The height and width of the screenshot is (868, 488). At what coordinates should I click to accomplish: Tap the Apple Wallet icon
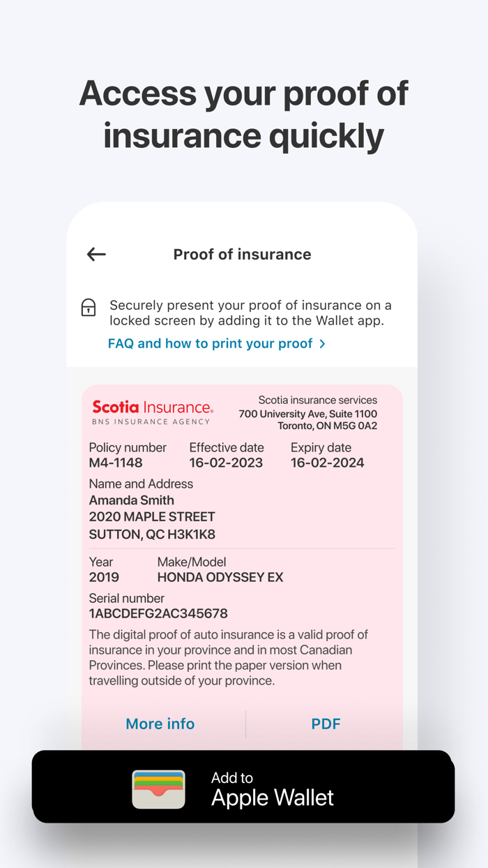coord(158,787)
